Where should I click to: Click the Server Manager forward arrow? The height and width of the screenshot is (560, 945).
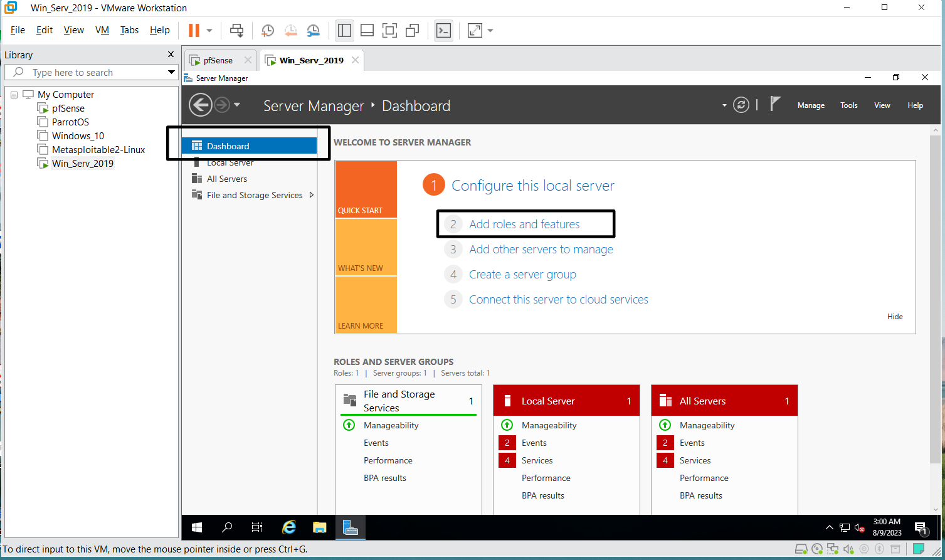tap(222, 105)
